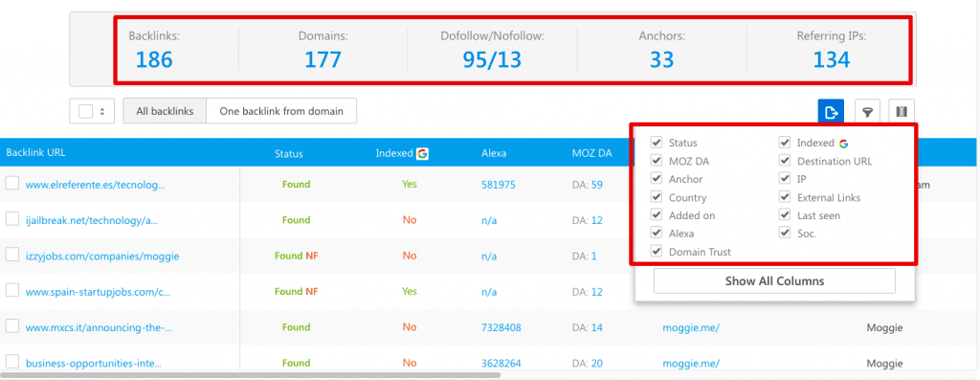980x380 pixels.
Task: Click the Show All Columns button
Action: point(774,281)
